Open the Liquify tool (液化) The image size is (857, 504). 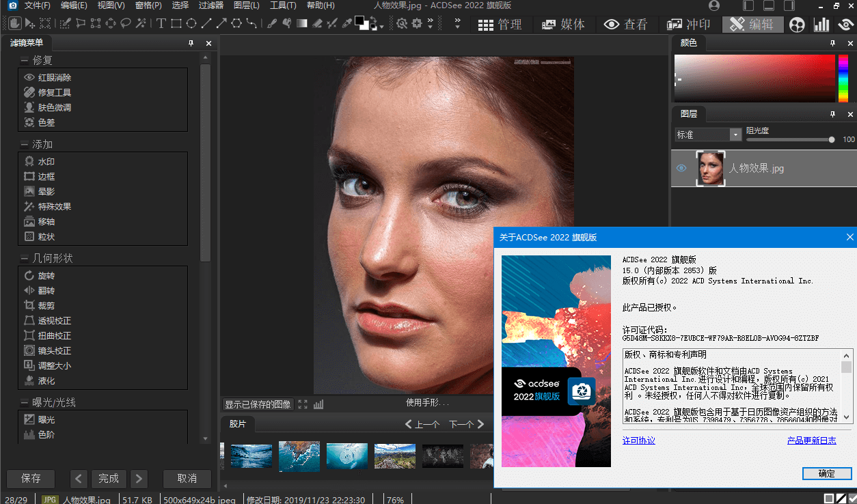[x=46, y=380]
